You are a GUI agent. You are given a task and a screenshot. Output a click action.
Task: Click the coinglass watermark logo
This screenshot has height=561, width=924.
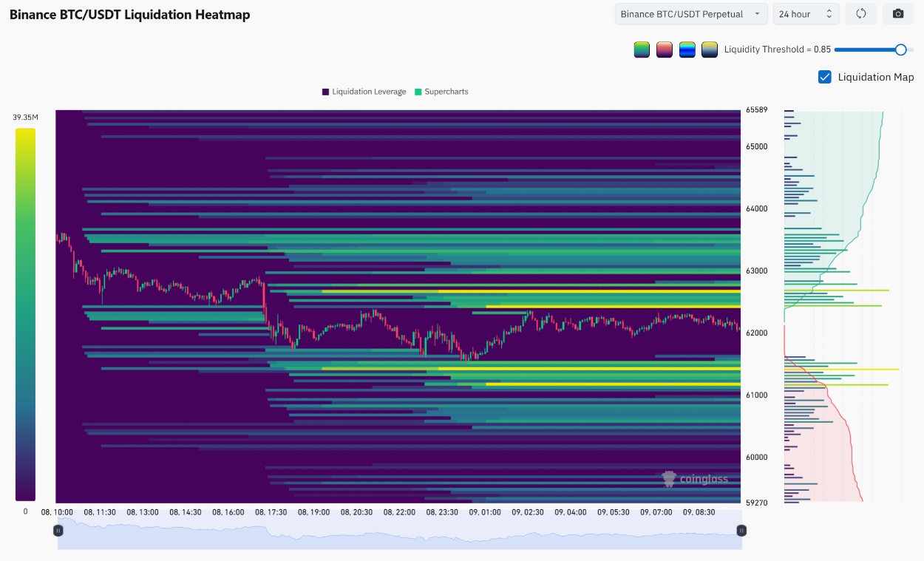point(695,479)
